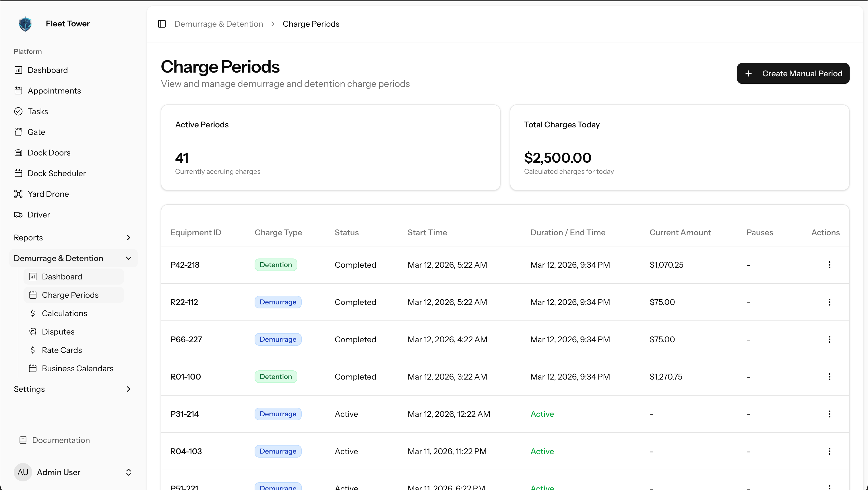Click Create Manual Period button
This screenshot has height=490, width=868.
[x=793, y=73]
